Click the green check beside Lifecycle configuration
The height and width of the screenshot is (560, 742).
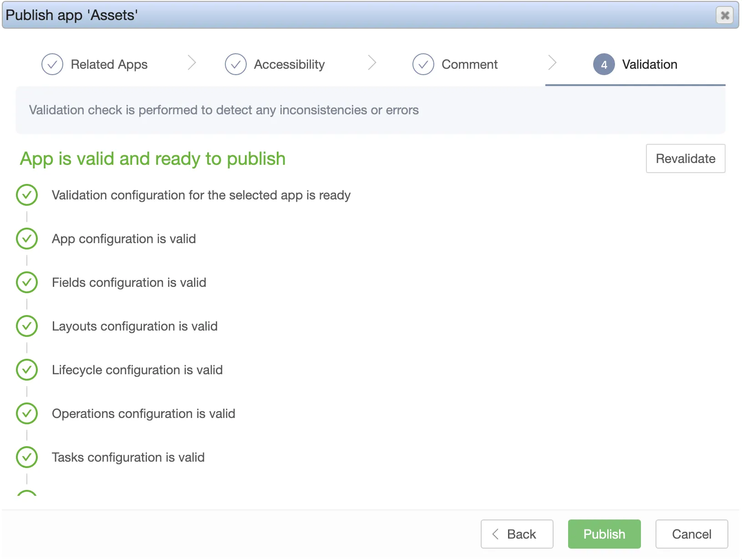27,370
